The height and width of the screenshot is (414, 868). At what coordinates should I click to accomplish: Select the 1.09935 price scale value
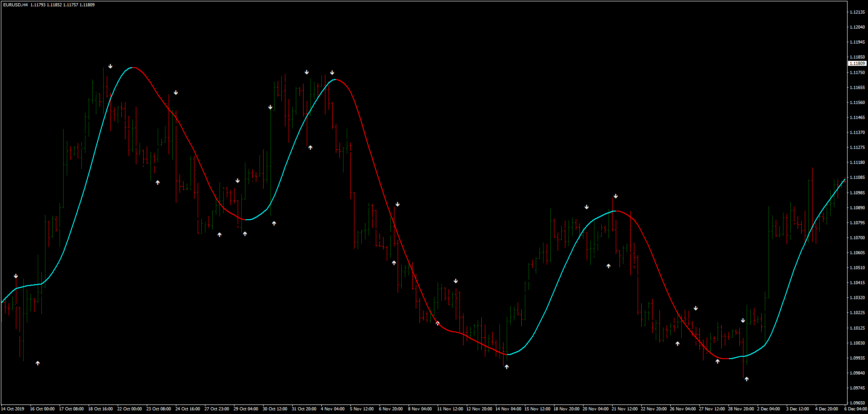857,358
